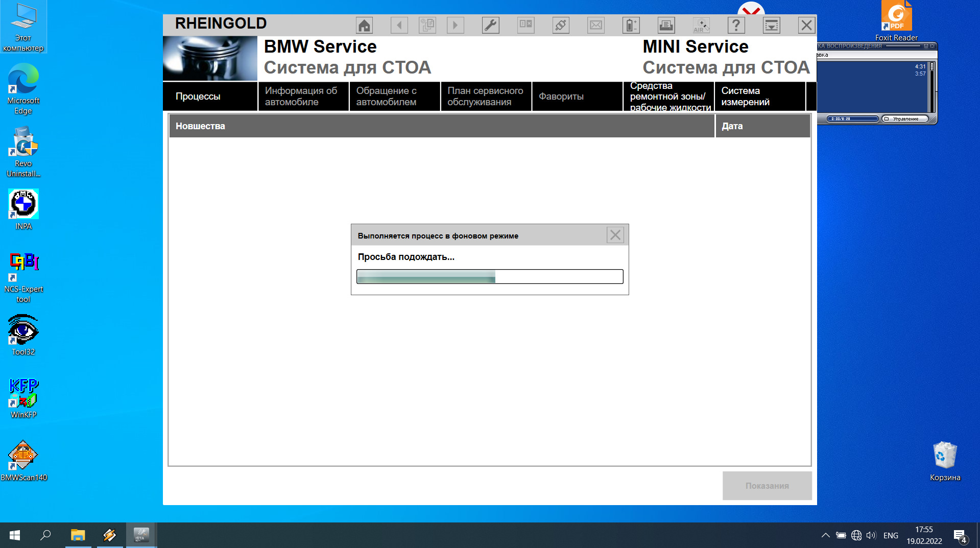Open the connection plug icon
The image size is (980, 548).
561,25
